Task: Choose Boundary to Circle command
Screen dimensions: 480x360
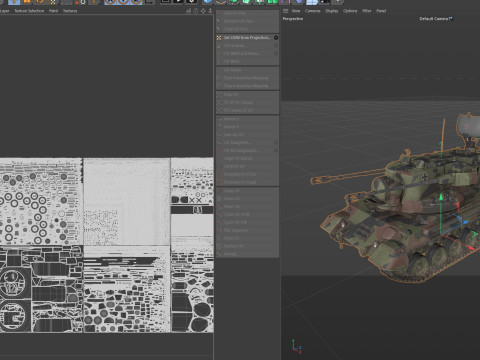Action: [x=247, y=174]
